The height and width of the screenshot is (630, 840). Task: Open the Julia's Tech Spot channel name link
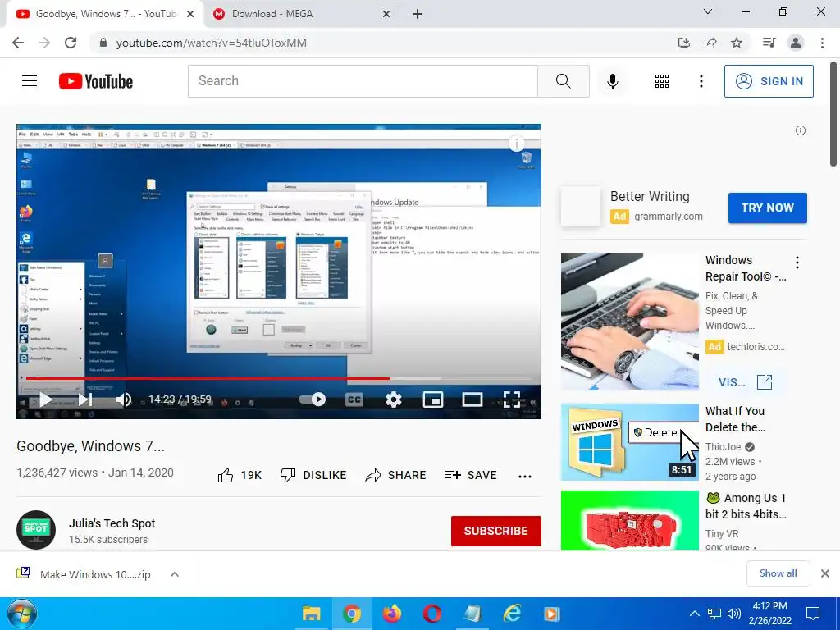point(112,523)
